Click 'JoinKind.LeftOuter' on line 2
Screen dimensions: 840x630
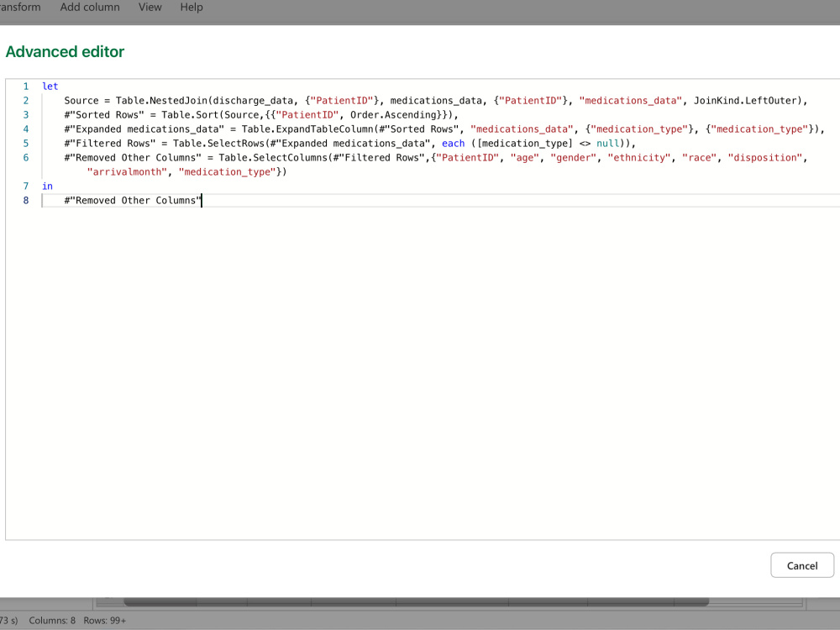(744, 101)
